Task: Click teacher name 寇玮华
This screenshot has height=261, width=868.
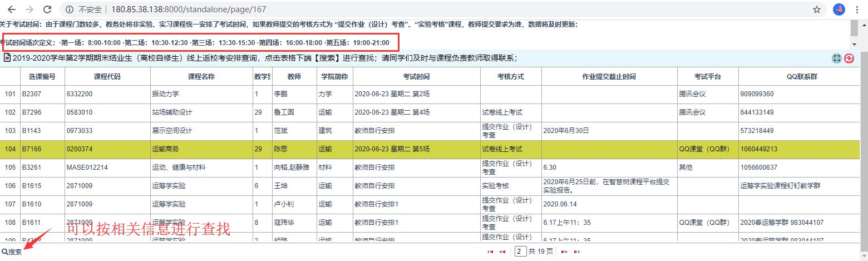Action: (284, 223)
